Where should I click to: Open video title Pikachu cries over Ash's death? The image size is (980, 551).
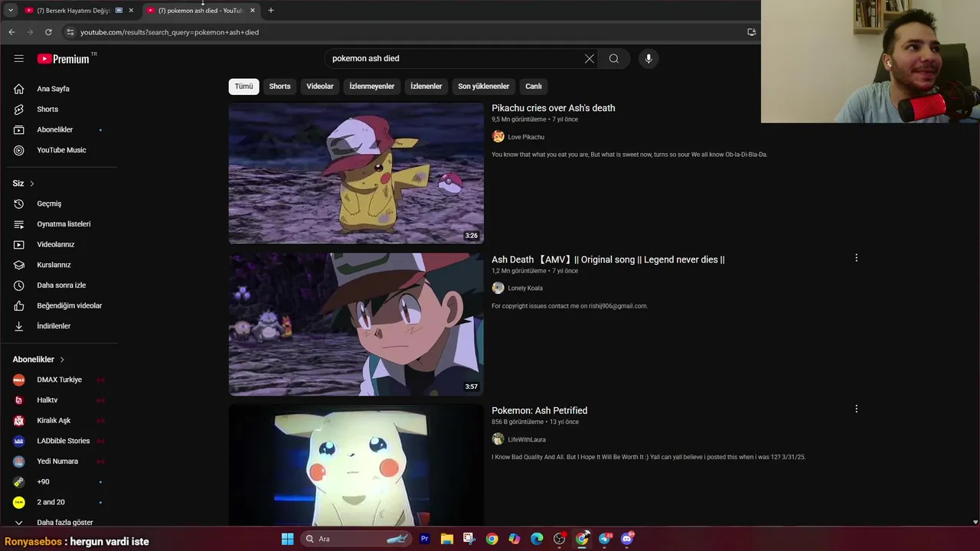(553, 108)
